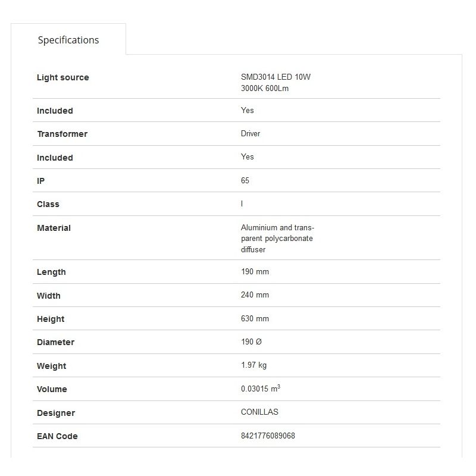Select the IP value 65

tap(245, 180)
